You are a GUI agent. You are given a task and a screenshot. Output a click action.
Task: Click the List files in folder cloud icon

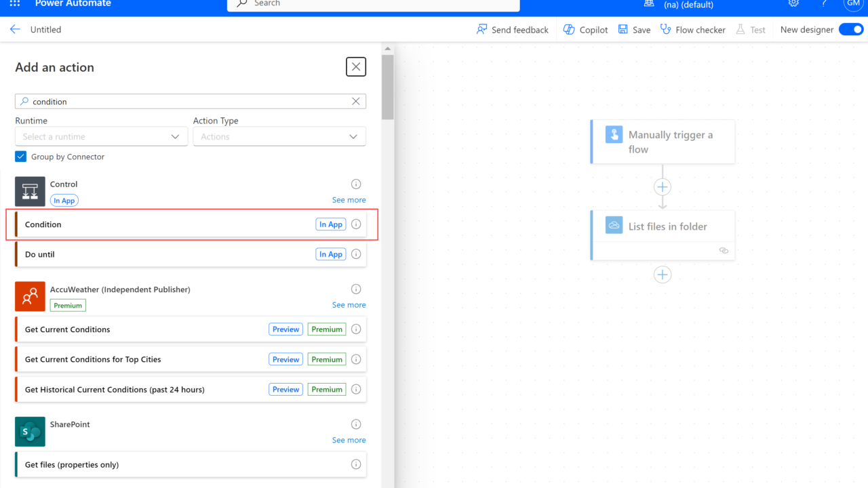[x=614, y=226]
